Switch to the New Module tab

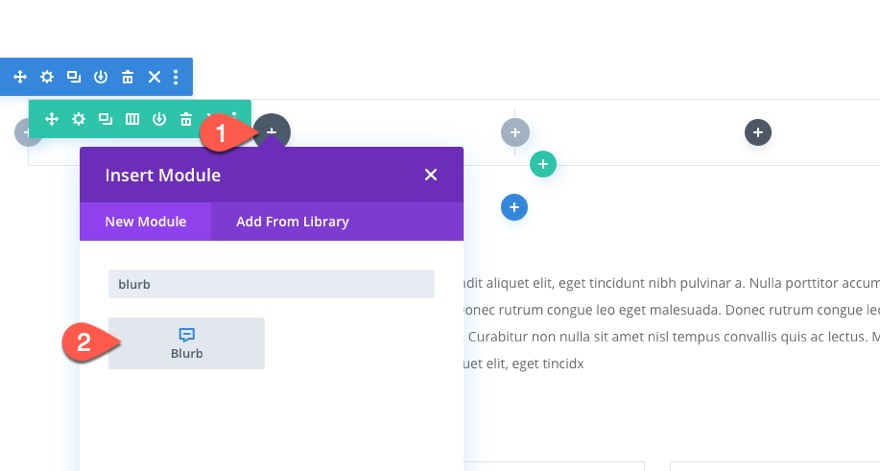coord(145,222)
